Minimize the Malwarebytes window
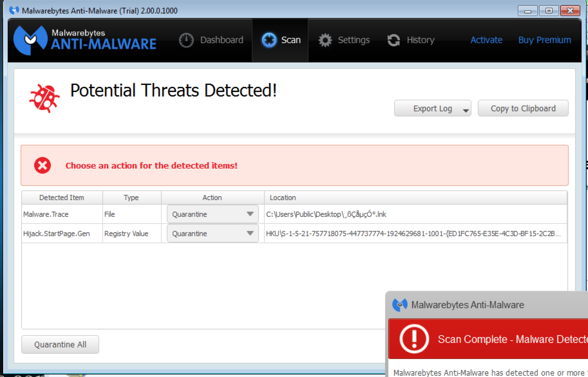The image size is (588, 377). (527, 11)
